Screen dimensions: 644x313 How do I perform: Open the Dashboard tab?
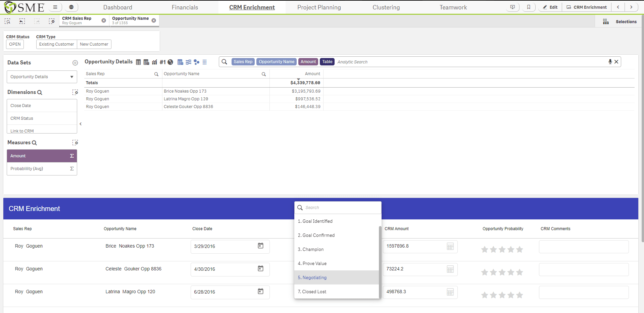[118, 7]
